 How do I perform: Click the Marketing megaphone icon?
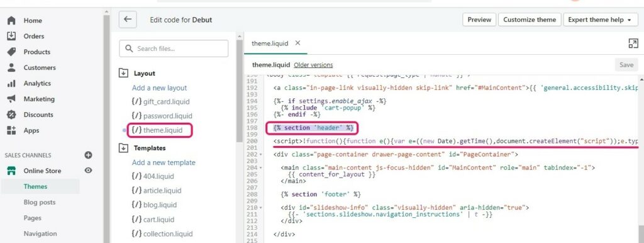click(11, 99)
